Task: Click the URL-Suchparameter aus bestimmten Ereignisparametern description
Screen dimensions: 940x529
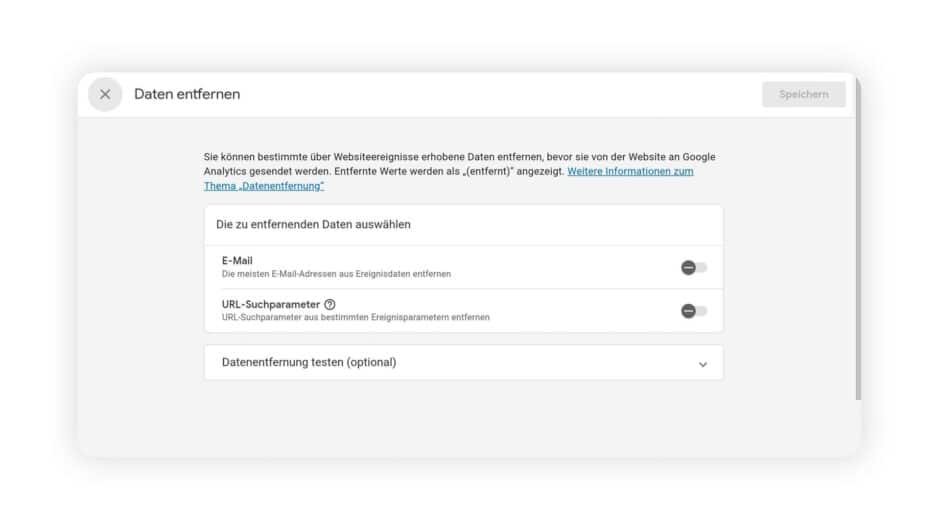Action: click(x=355, y=317)
